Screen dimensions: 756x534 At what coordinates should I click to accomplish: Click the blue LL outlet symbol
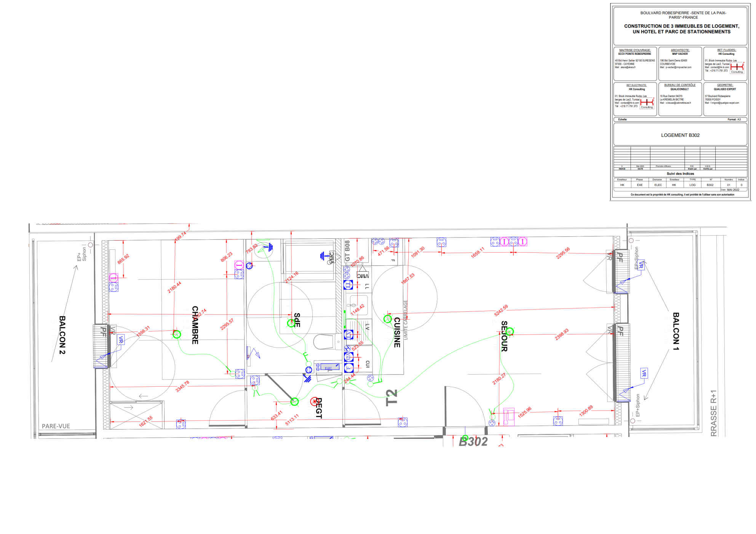(x=348, y=284)
